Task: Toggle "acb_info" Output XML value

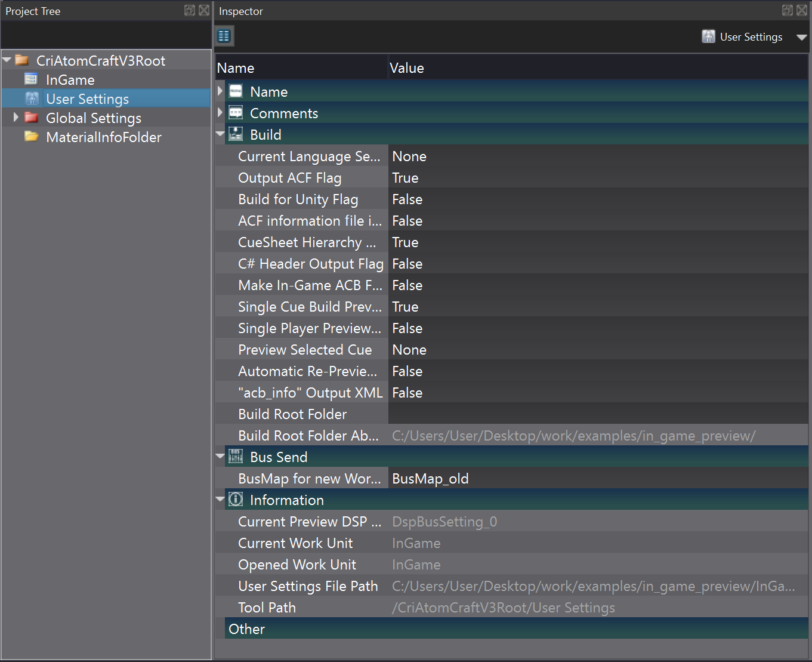Action: (598, 392)
